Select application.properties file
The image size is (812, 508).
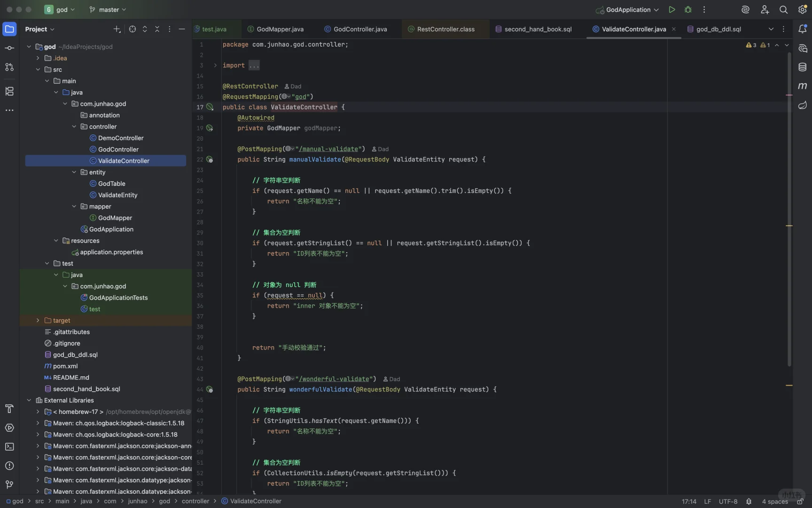(x=111, y=252)
